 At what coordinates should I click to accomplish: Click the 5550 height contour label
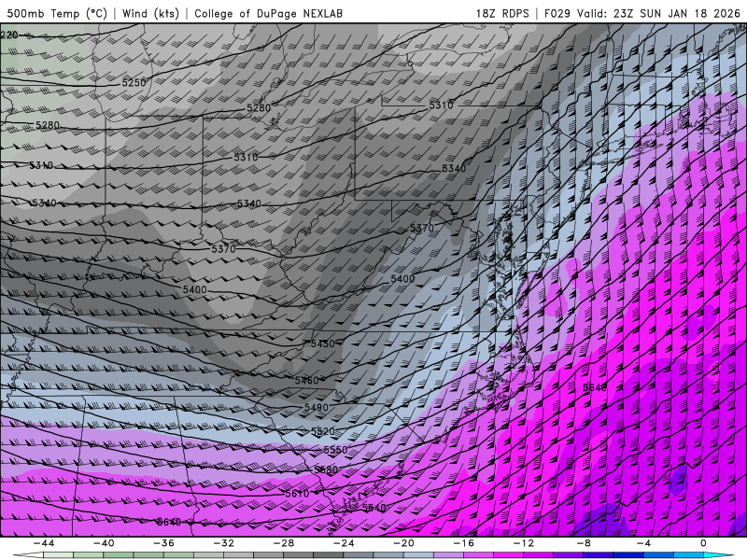tap(335, 450)
